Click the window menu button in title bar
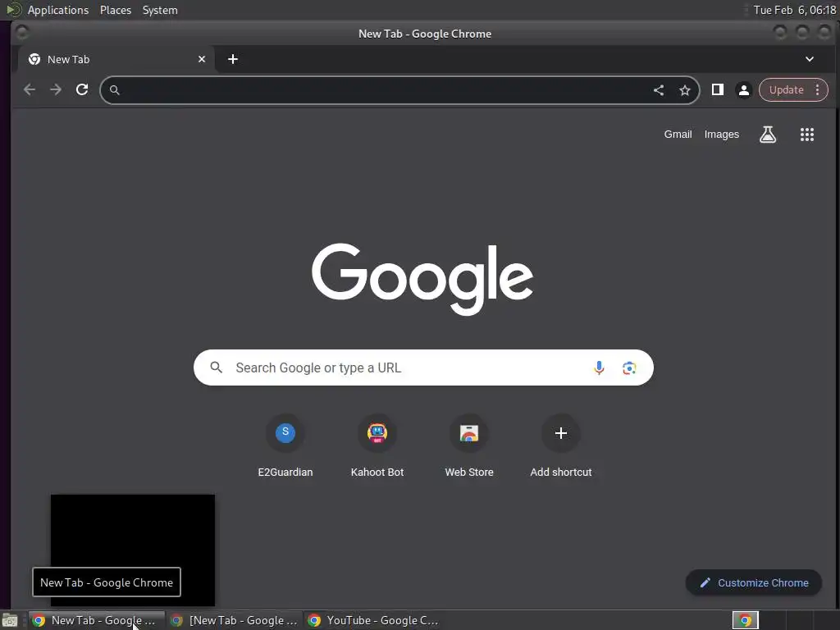Viewport: 840px width, 630px height. point(22,33)
